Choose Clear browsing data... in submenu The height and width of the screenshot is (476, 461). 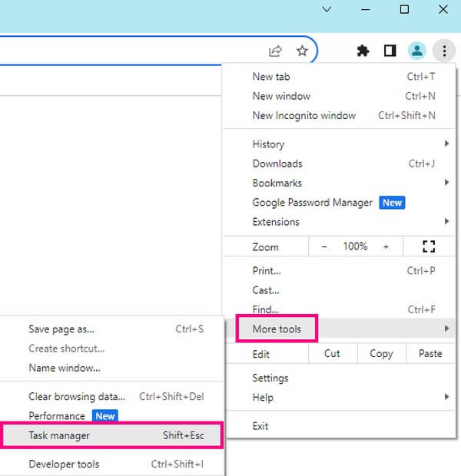click(112, 396)
